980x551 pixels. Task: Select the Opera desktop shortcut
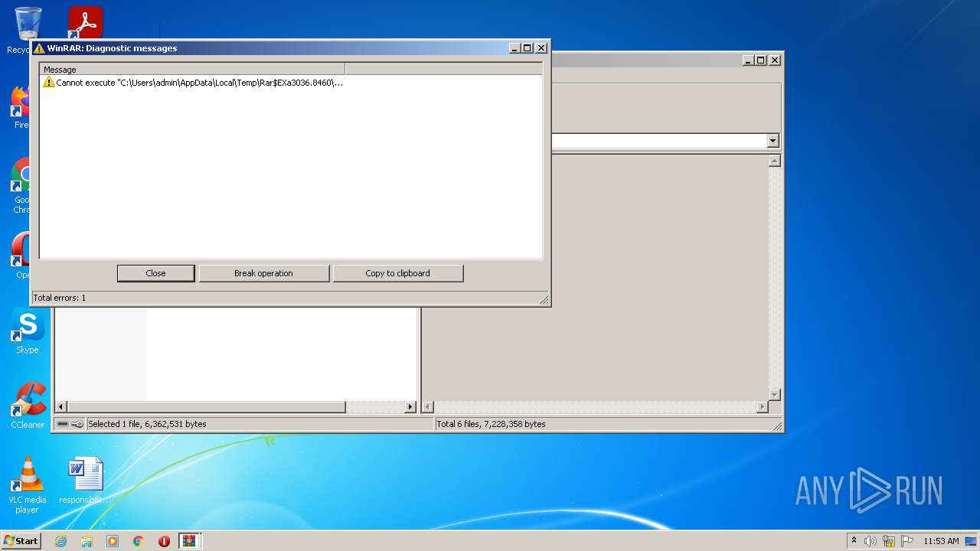click(x=20, y=256)
